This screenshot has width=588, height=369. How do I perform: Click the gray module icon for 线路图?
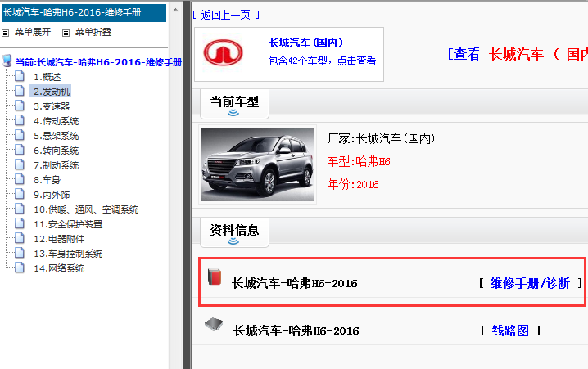[x=214, y=324]
